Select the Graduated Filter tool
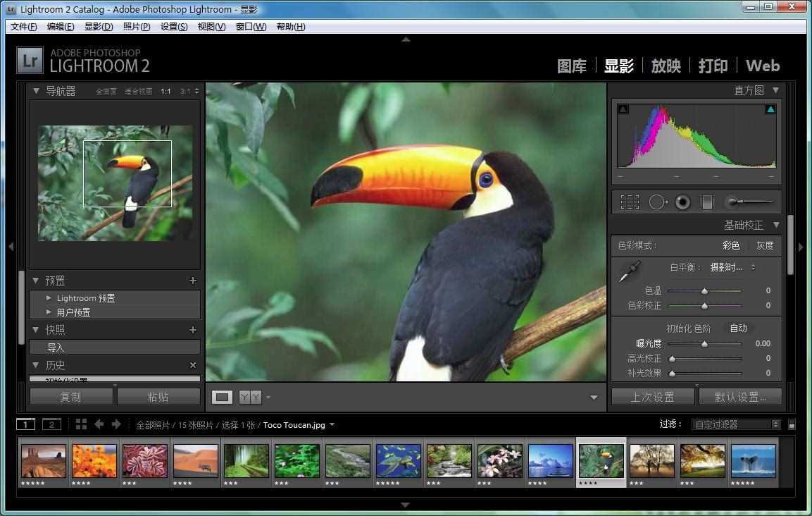Viewport: 812px width, 516px height. pyautogui.click(x=706, y=202)
